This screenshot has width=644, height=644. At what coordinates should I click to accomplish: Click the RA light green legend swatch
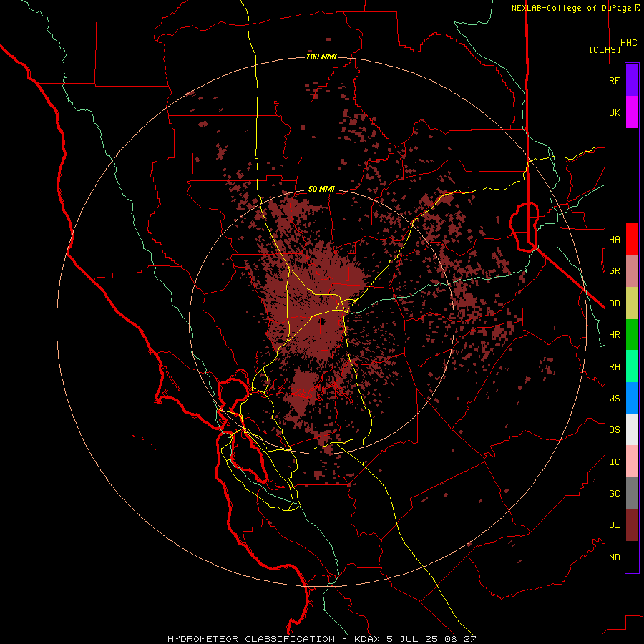(x=632, y=366)
